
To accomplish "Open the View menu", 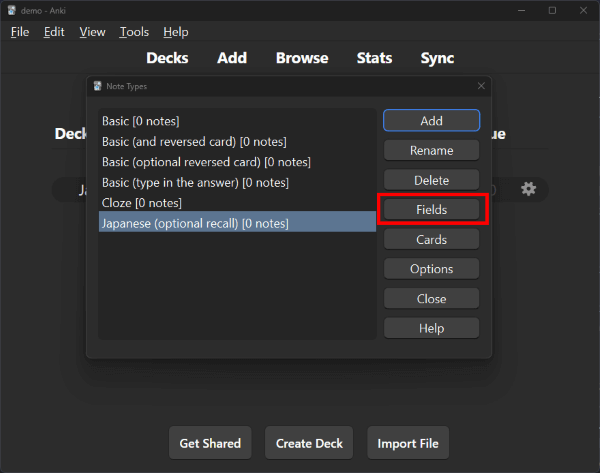I will pyautogui.click(x=92, y=32).
